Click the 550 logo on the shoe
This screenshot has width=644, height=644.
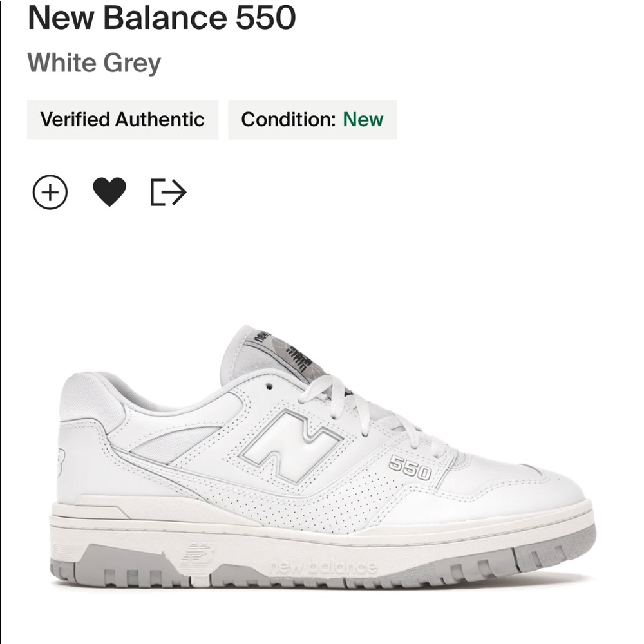tap(410, 468)
